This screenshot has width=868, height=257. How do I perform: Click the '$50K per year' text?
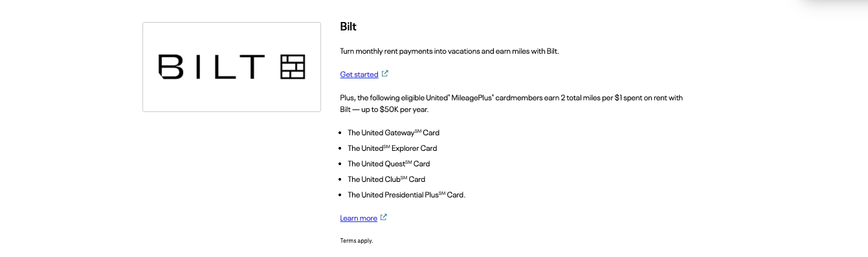click(x=404, y=109)
